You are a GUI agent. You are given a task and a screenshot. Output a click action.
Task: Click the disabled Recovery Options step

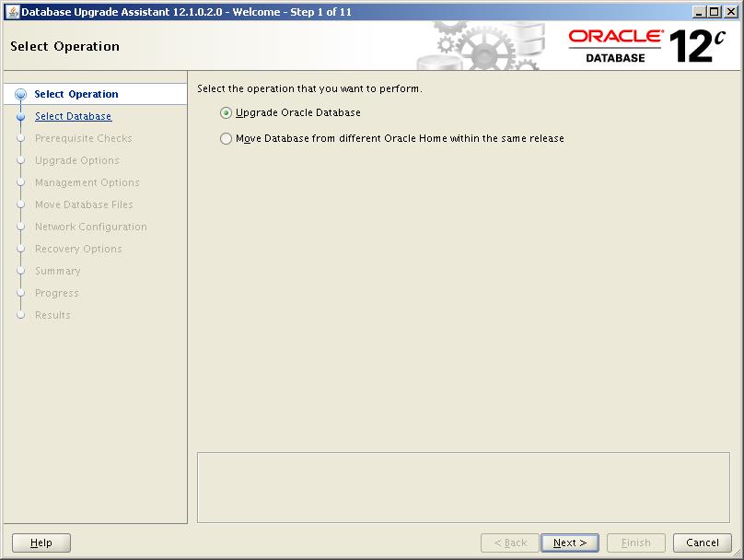[78, 249]
